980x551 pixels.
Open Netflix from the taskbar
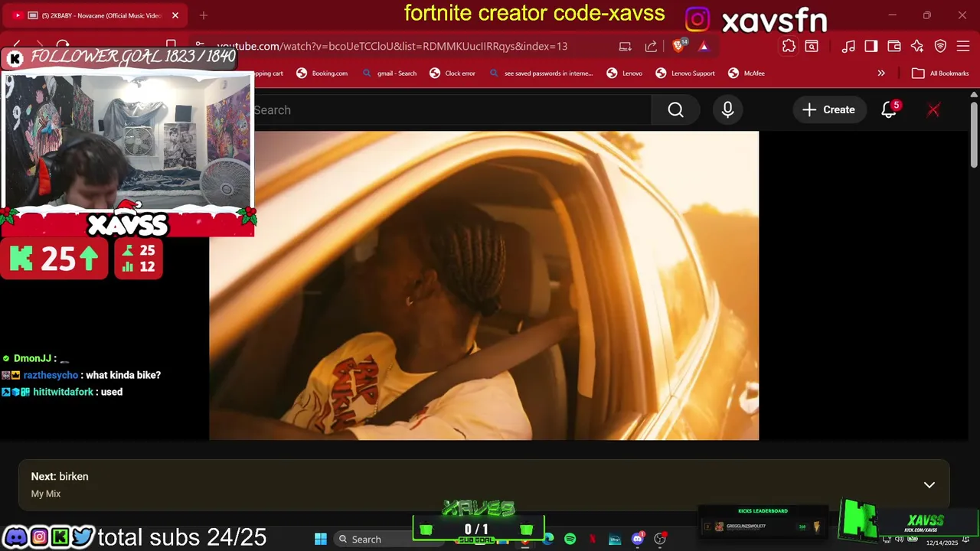[x=593, y=539]
